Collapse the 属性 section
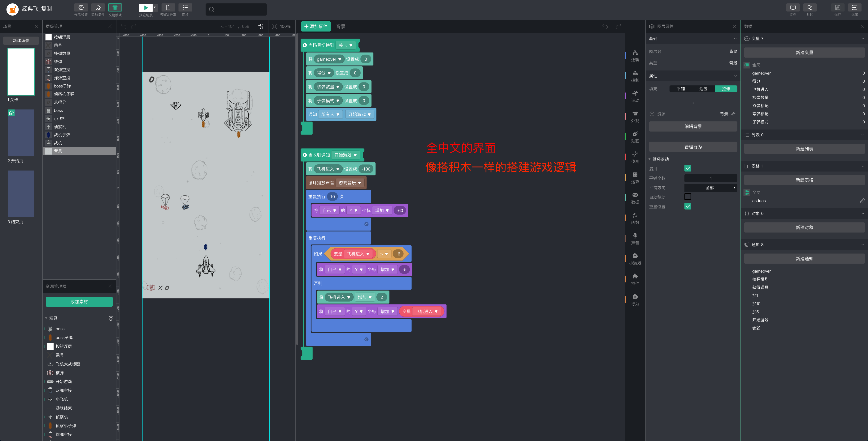 [x=735, y=76]
